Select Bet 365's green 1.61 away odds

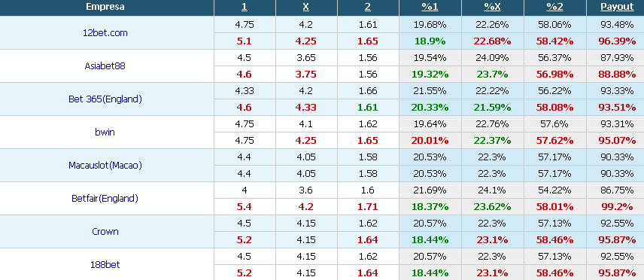coord(368,108)
